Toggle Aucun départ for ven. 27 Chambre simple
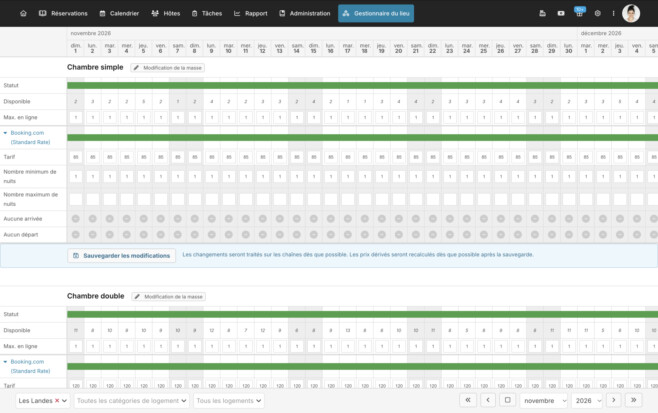This screenshot has height=413, width=658. click(518, 235)
